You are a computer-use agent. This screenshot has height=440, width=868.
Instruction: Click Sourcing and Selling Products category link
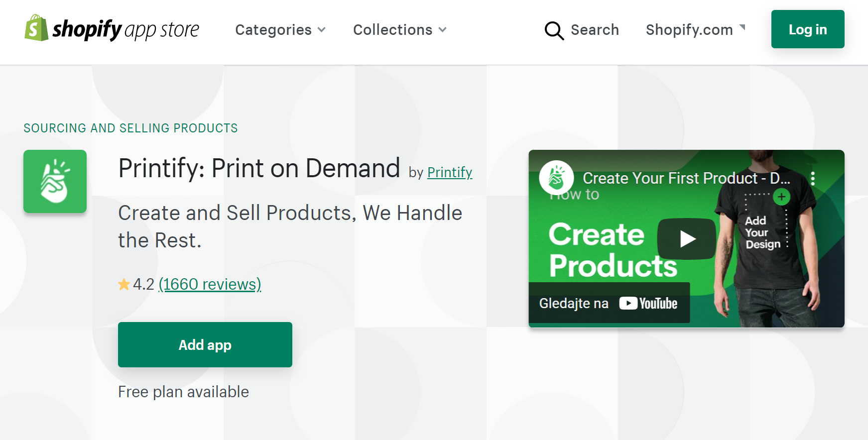pos(130,128)
